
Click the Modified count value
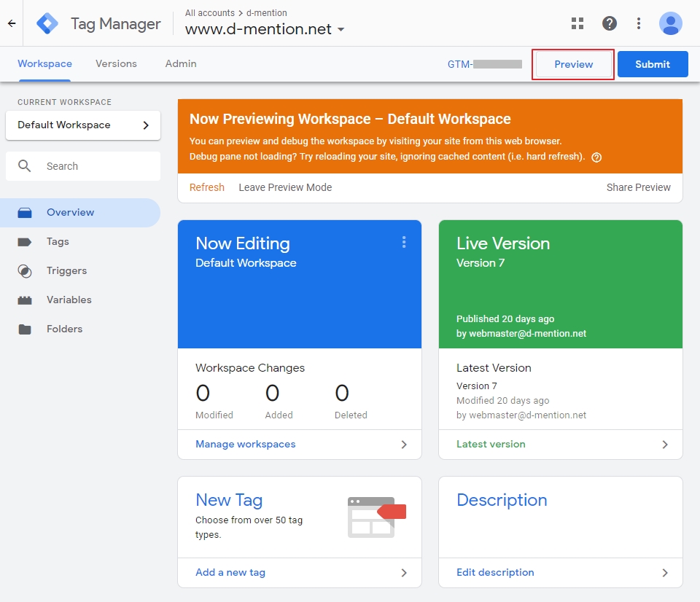click(203, 393)
